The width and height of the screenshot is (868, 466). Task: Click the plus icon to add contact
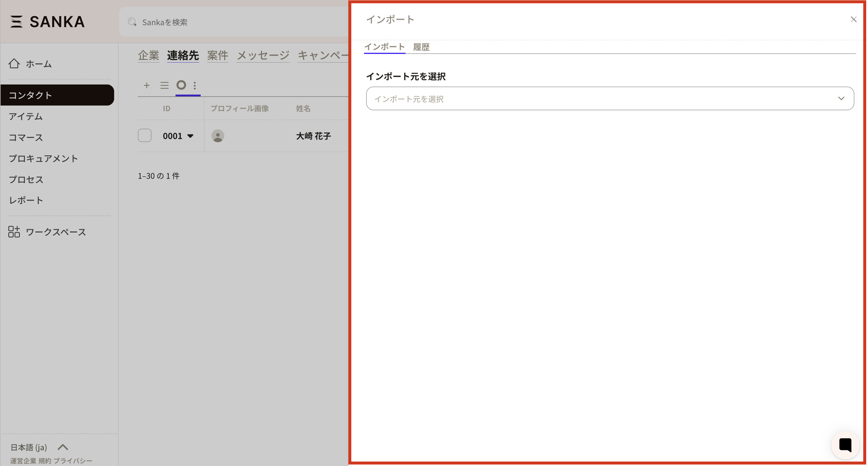coord(146,85)
